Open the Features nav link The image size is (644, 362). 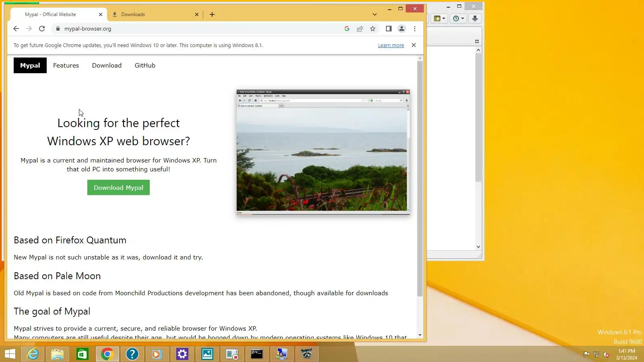(66, 66)
